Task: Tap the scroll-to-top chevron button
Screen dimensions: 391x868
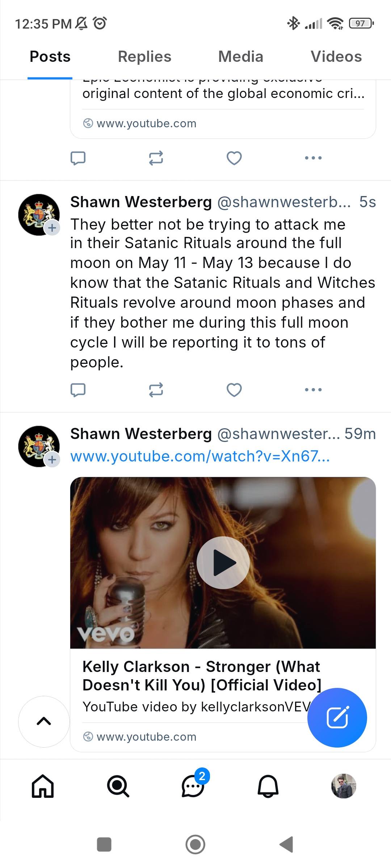Action: 44,722
